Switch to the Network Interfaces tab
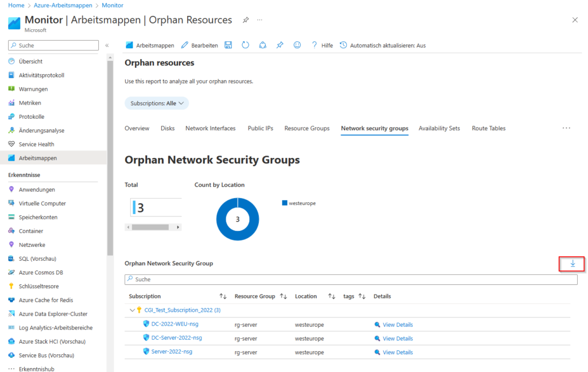588x372 pixels. pyautogui.click(x=210, y=128)
